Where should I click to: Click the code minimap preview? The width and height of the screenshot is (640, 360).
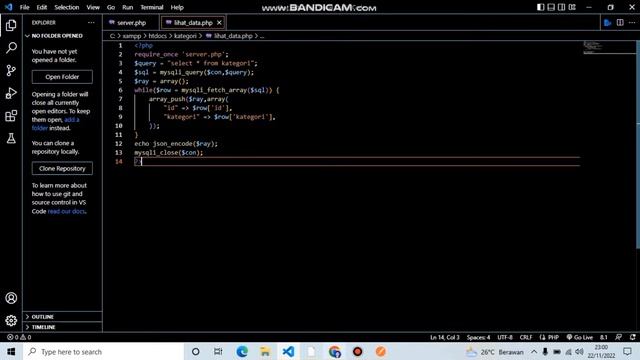click(608, 47)
